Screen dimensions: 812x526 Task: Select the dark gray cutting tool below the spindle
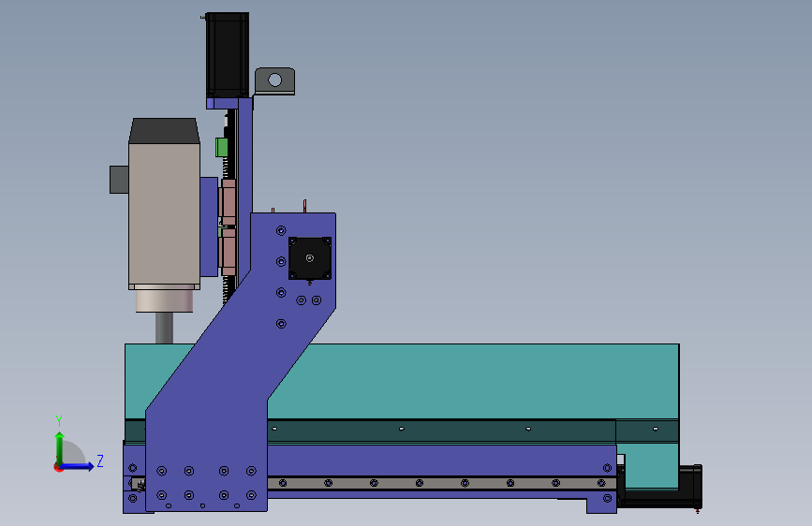pos(164,328)
